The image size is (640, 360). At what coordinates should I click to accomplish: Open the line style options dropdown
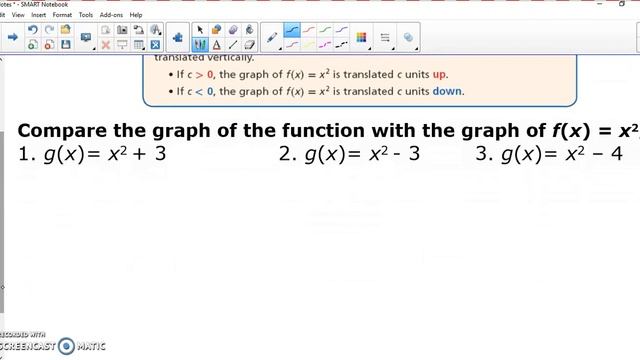pos(385,38)
